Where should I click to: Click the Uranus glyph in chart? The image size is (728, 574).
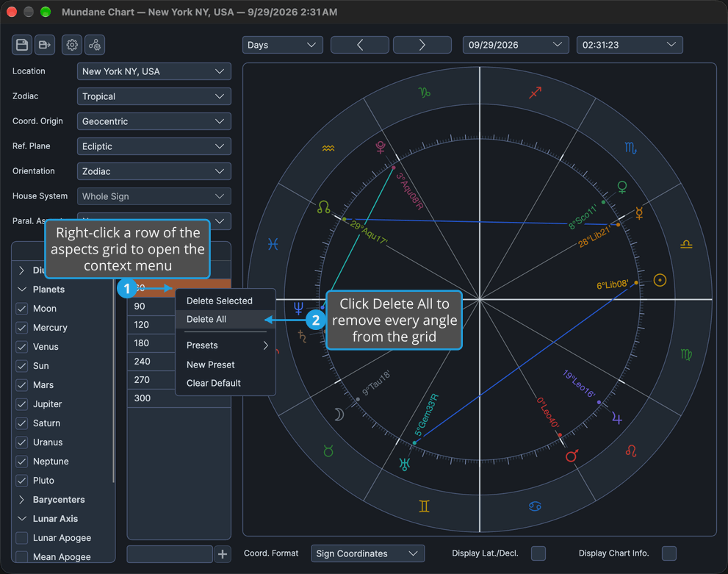coord(405,464)
